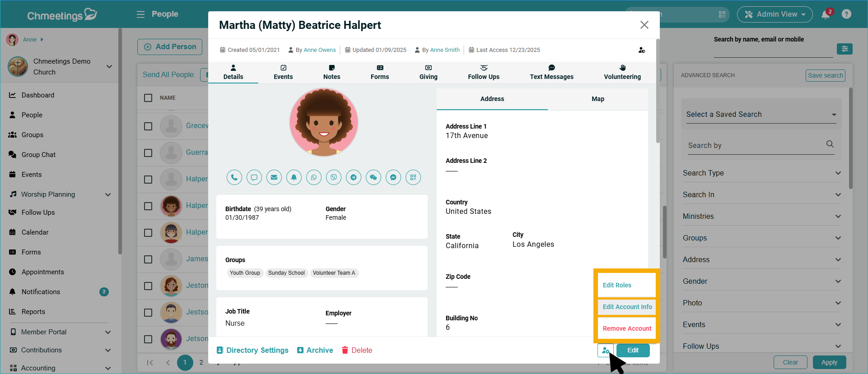The image size is (868, 374).
Task: Open notifications bell in top bar
Action: click(826, 14)
